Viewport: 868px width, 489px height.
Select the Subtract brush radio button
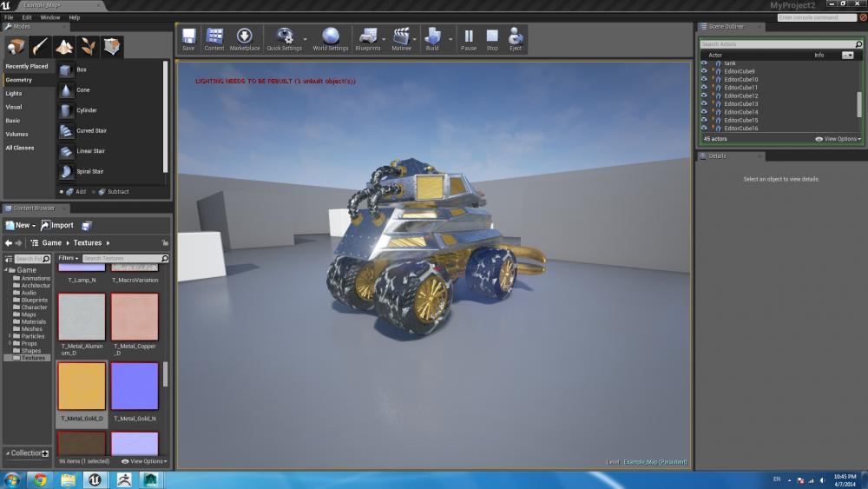[x=94, y=192]
